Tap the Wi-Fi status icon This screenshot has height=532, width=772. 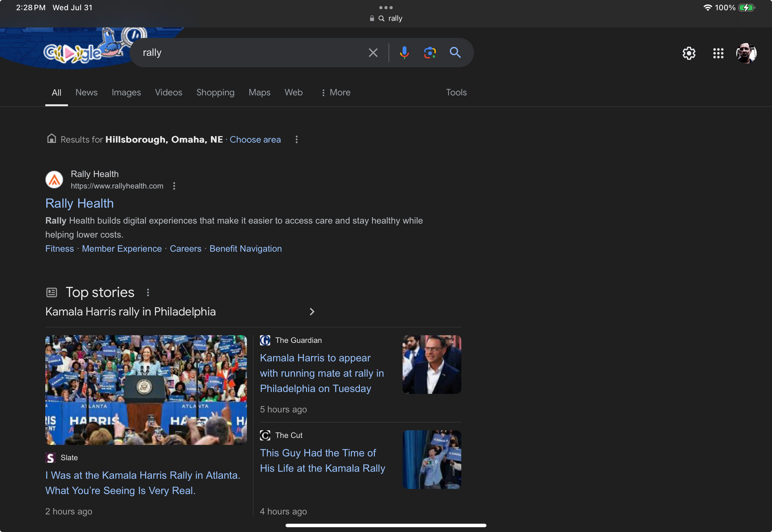(707, 7)
